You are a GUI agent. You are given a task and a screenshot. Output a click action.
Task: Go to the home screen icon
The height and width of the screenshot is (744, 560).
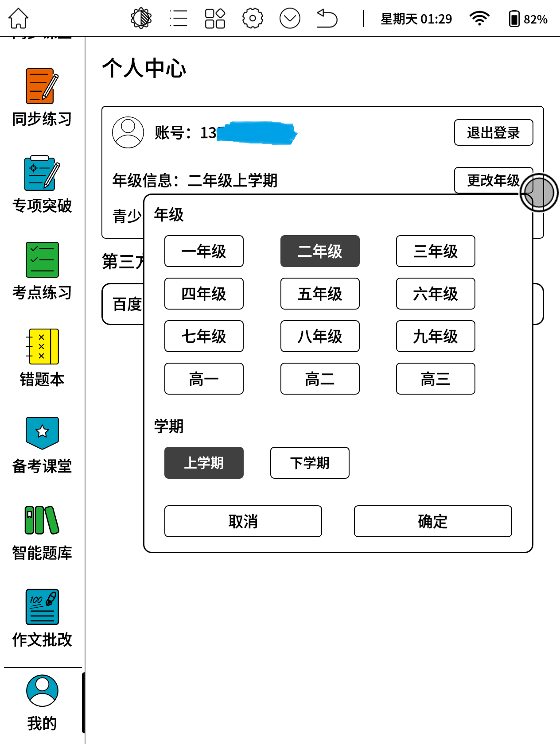click(x=19, y=19)
